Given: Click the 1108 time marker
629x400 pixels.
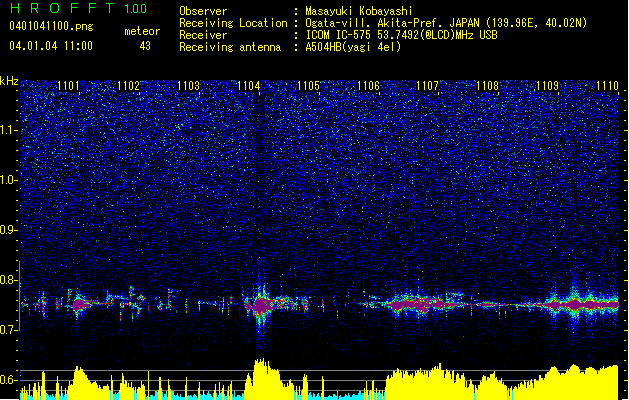Looking at the screenshot, I should pyautogui.click(x=487, y=85).
